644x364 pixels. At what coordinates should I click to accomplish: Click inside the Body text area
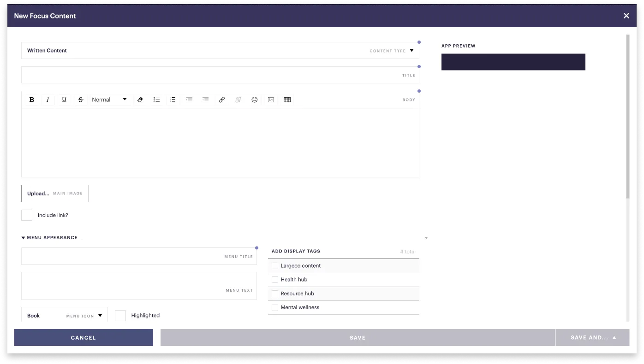click(x=220, y=143)
